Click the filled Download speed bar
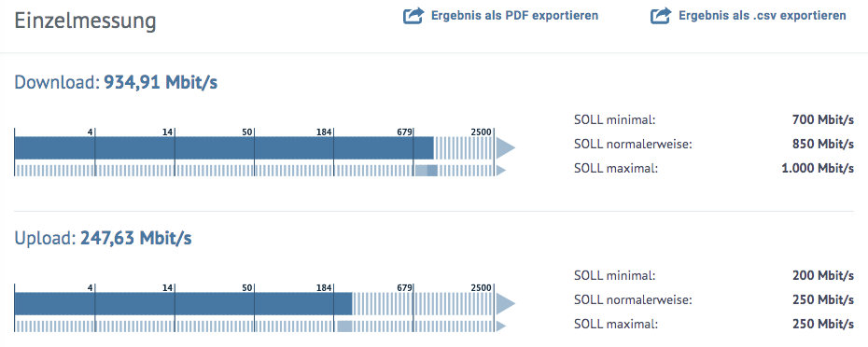The height and width of the screenshot is (347, 868). coord(224,147)
